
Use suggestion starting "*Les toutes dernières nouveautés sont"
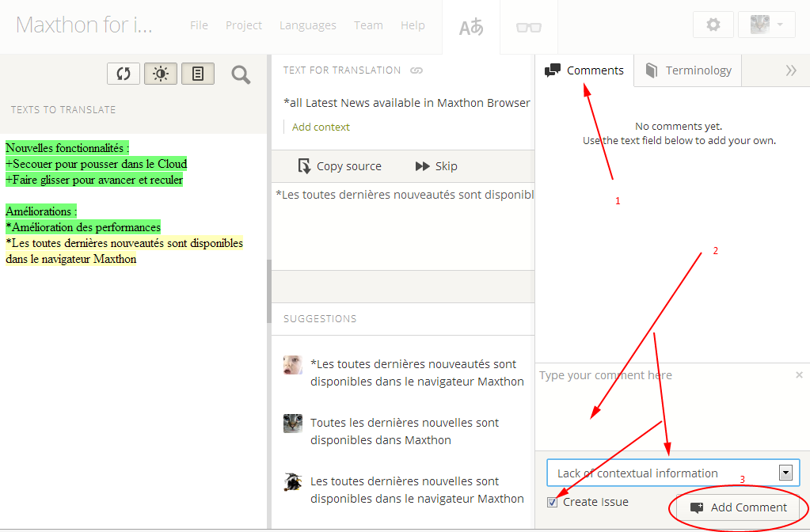click(x=417, y=373)
